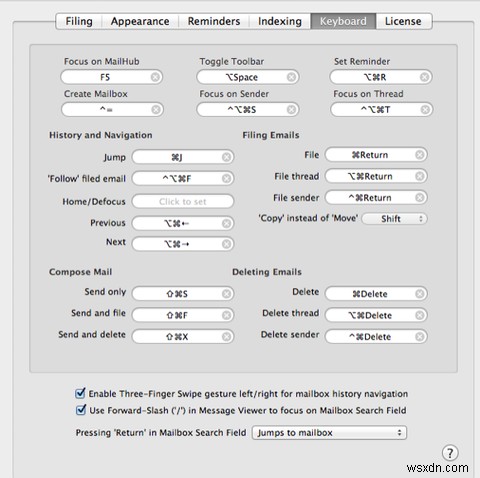
Task: Open the Jumps to mailbox dropdown
Action: coord(329,433)
